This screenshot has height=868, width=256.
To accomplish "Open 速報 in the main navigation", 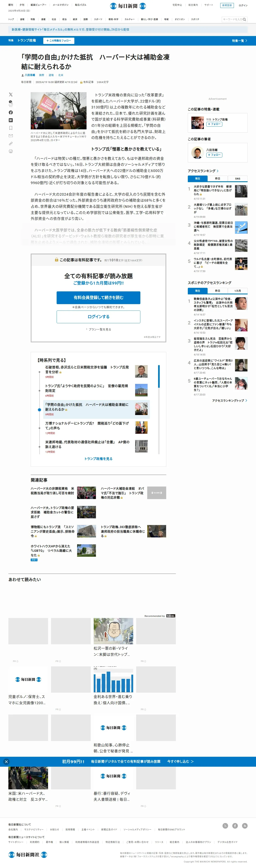I will (x=22, y=20).
